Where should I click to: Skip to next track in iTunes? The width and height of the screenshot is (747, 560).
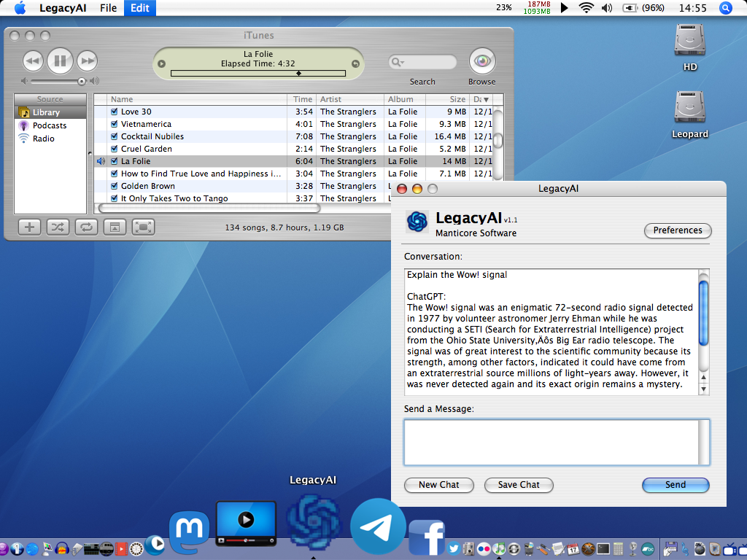pyautogui.click(x=88, y=61)
